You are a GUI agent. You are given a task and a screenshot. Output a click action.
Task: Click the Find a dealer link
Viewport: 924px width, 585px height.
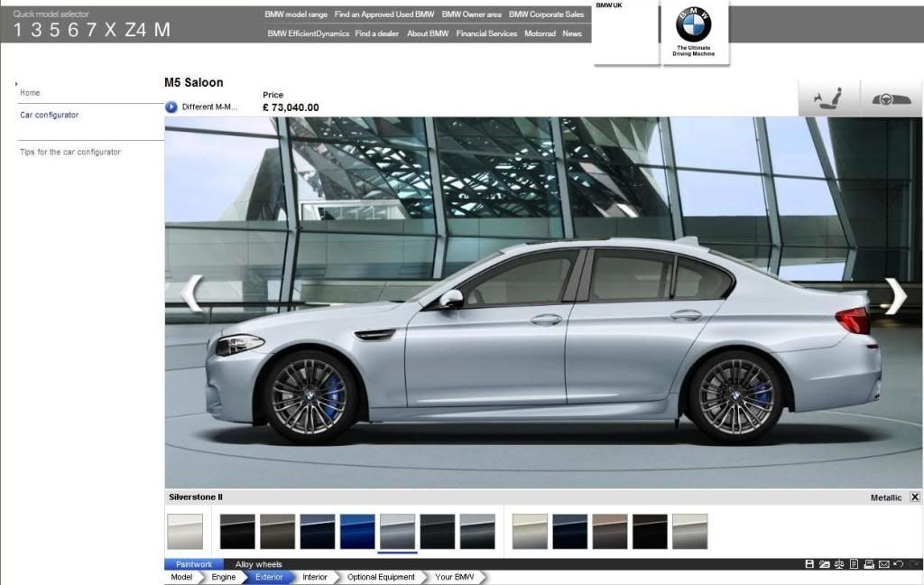[x=377, y=33]
